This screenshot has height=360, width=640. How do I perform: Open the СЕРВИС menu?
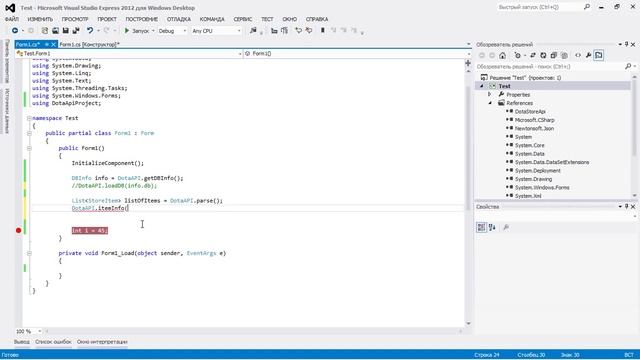click(243, 19)
